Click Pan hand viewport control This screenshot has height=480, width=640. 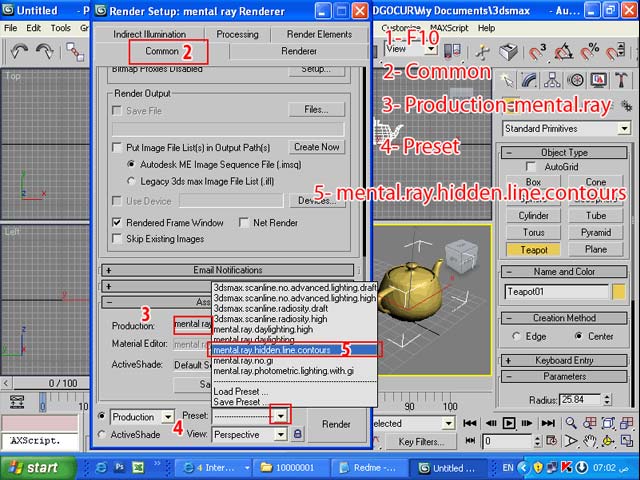[589, 441]
